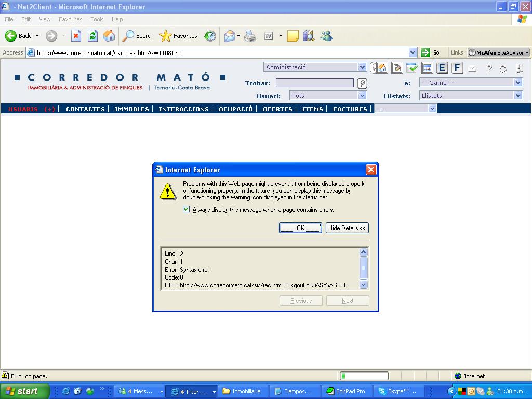Screen dimensions: 532x399
Task: Click the IE Back arrow button
Action: pos(11,36)
